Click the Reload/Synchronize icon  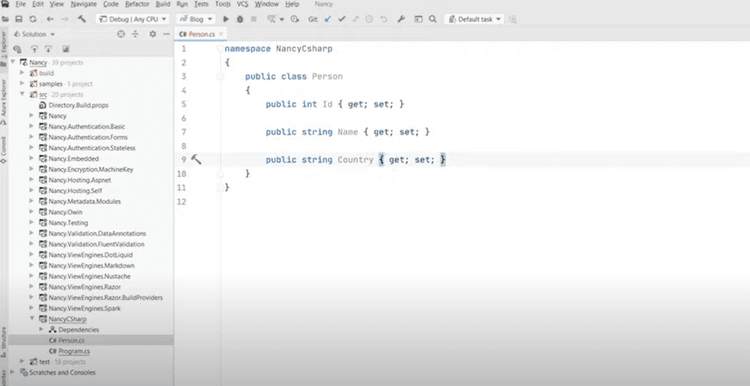pos(33,20)
